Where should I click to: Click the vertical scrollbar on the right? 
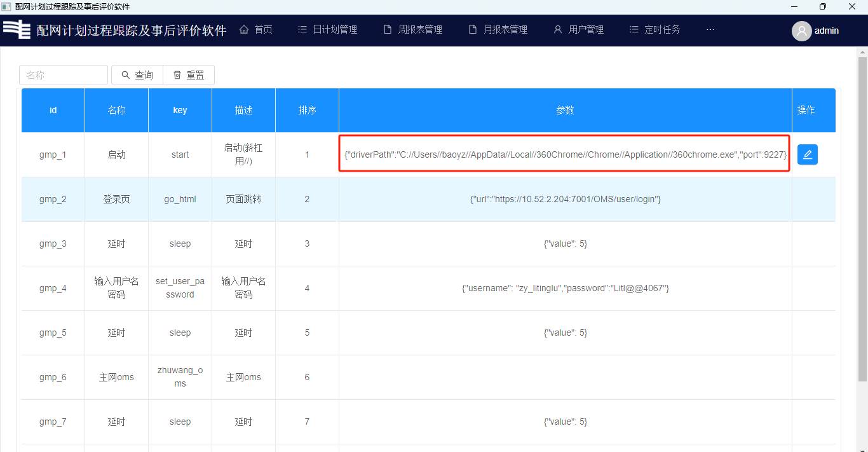point(862,216)
